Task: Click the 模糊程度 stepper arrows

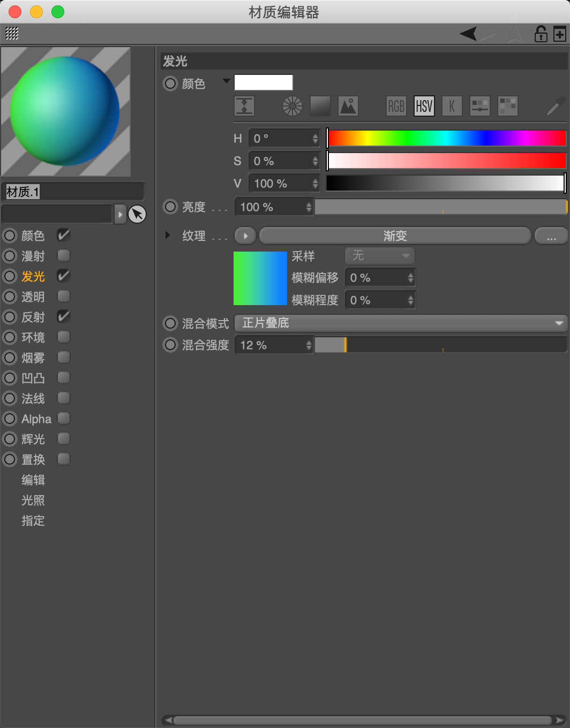Action: [x=410, y=300]
